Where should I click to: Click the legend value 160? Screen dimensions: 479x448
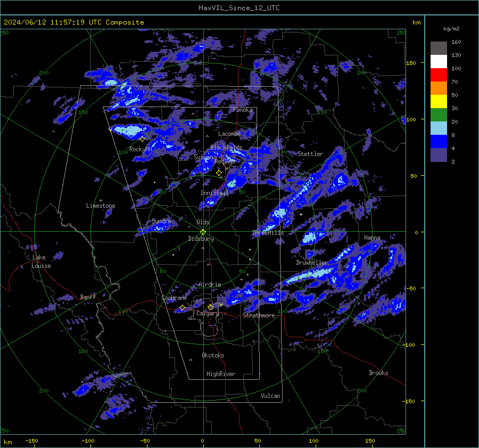[456, 42]
